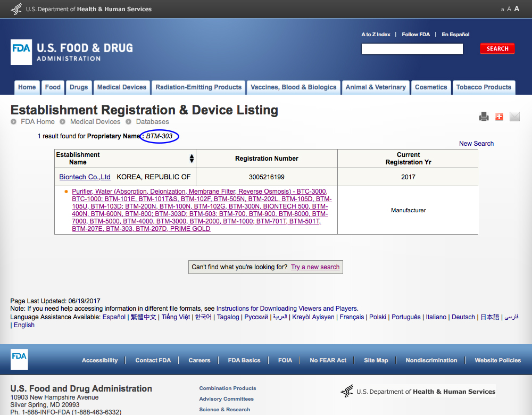The image size is (532, 415).
Task: Select the smallest font size a
Action: tap(502, 10)
